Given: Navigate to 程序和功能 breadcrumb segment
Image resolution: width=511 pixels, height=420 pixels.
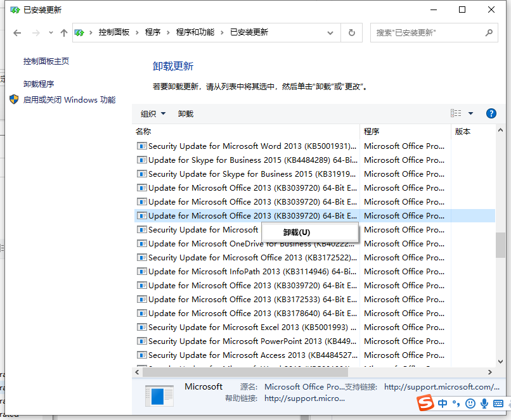Looking at the screenshot, I should pyautogui.click(x=195, y=32).
